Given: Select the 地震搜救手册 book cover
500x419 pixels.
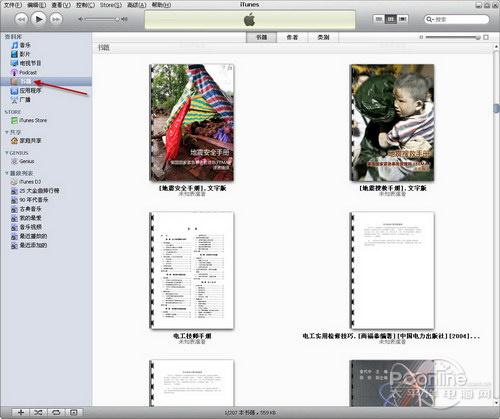Looking at the screenshot, I should coord(392,122).
